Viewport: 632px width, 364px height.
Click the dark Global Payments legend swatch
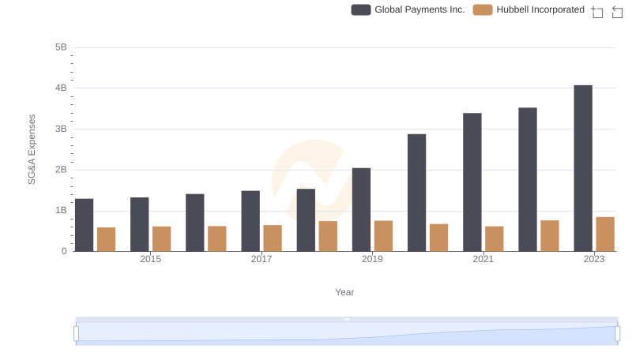(x=361, y=9)
